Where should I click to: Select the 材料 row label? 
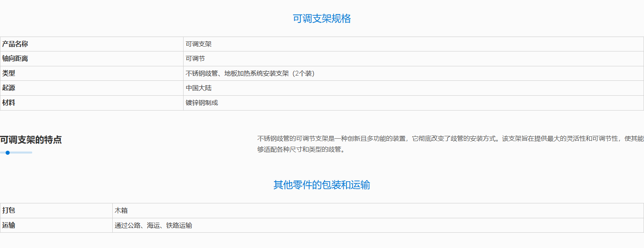click(x=8, y=103)
